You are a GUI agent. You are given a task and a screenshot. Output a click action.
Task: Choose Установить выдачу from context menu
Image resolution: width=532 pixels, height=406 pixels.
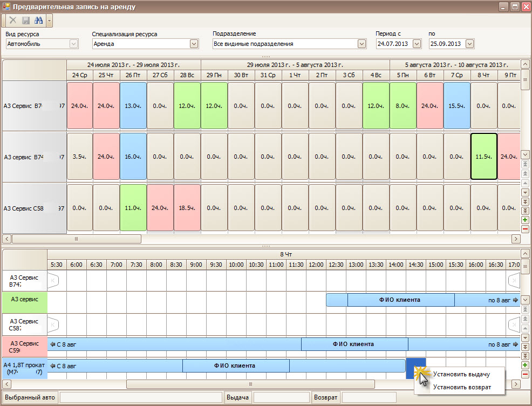point(461,374)
